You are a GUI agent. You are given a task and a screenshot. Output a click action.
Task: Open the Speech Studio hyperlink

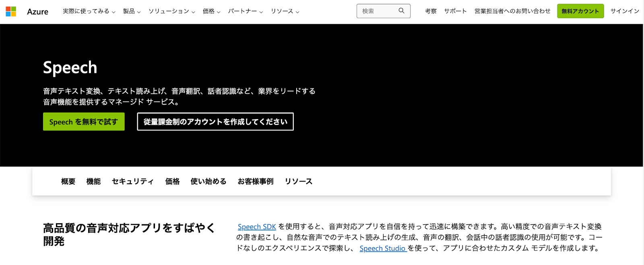coord(382,249)
